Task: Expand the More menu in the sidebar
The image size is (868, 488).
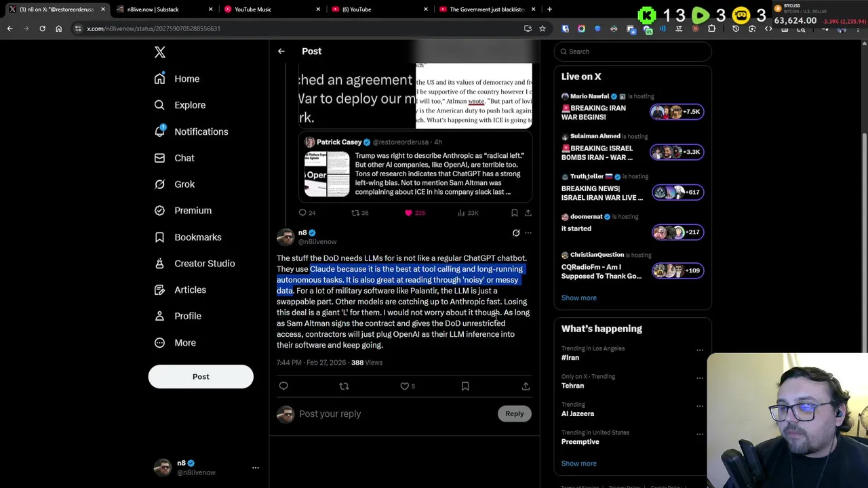Action: click(x=175, y=342)
